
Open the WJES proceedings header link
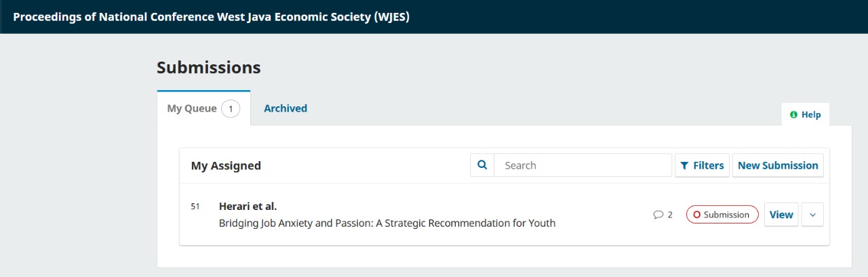(211, 16)
